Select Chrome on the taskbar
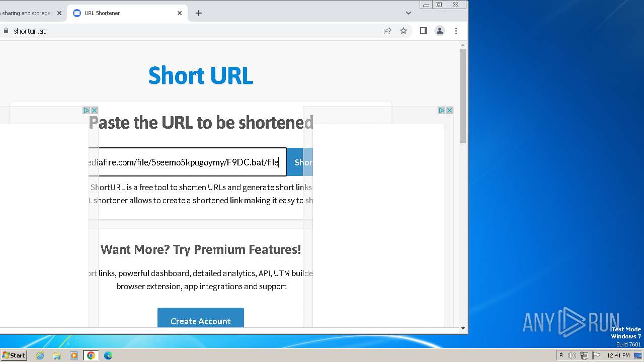 (91, 355)
